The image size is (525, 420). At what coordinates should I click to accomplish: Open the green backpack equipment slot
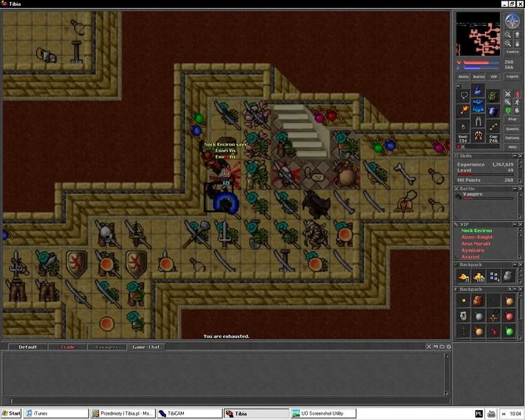click(x=493, y=95)
